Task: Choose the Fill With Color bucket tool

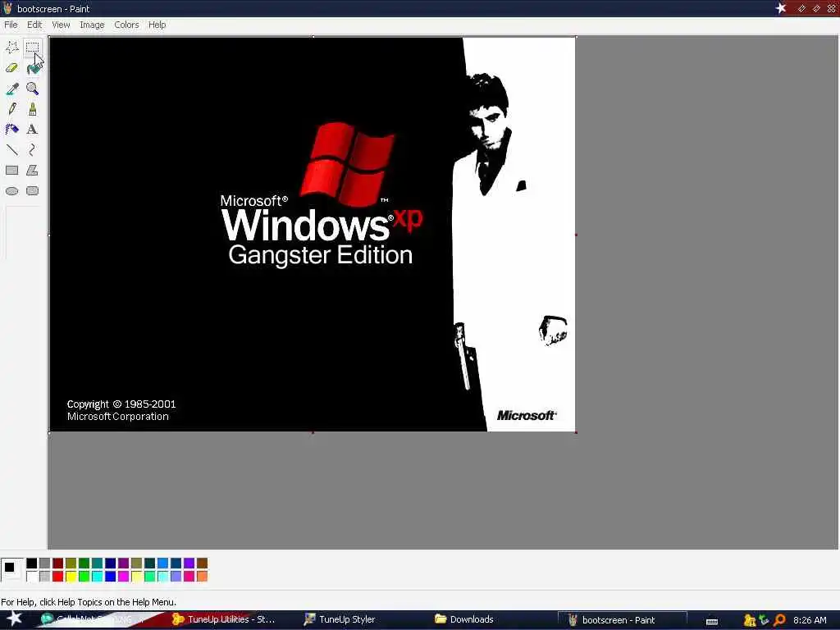Action: (32, 68)
